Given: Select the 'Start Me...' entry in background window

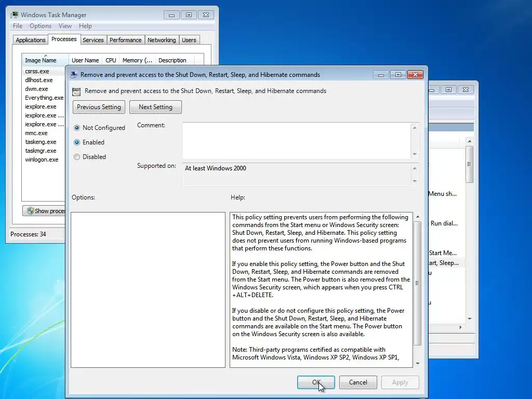Looking at the screenshot, I should [x=443, y=253].
